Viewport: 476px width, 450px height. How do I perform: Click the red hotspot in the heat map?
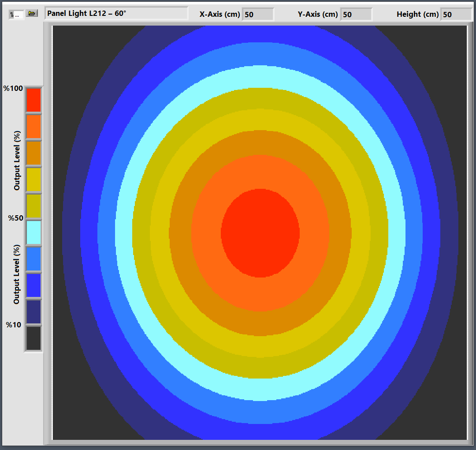point(260,232)
